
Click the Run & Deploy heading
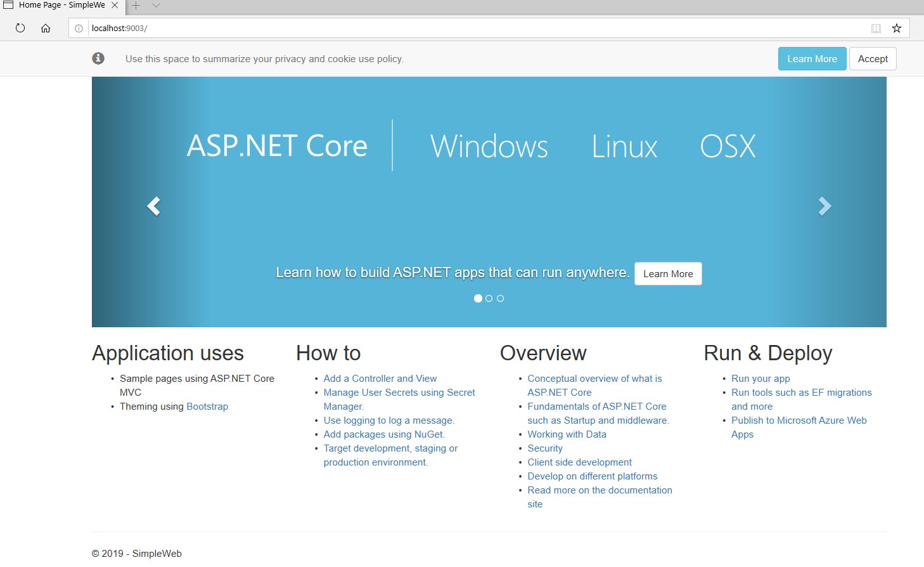(x=768, y=353)
